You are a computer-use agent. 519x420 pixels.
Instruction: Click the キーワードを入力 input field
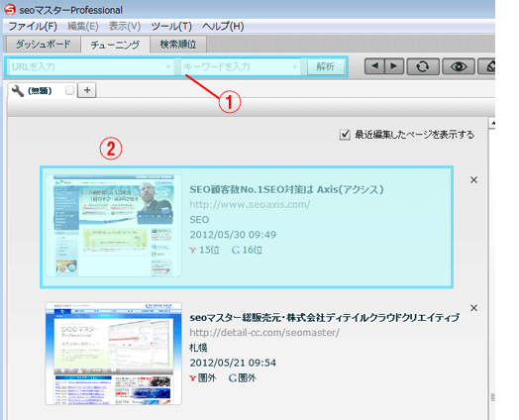pyautogui.click(x=241, y=66)
